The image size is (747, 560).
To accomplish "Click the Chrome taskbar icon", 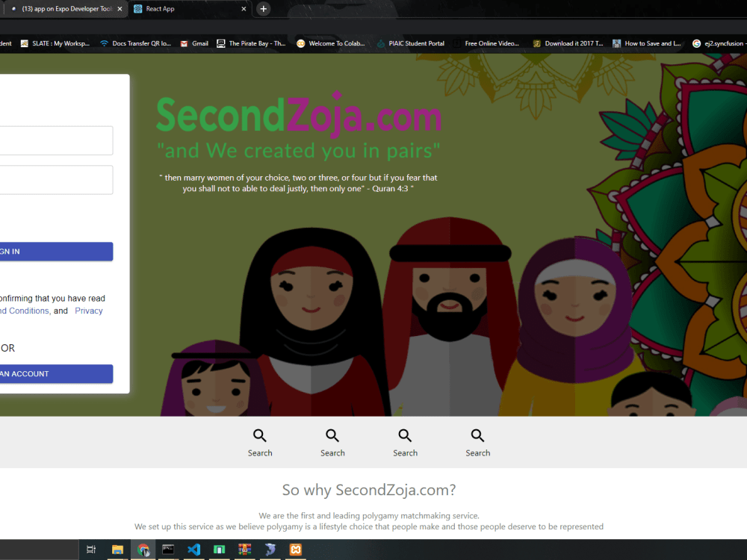I will 143,550.
